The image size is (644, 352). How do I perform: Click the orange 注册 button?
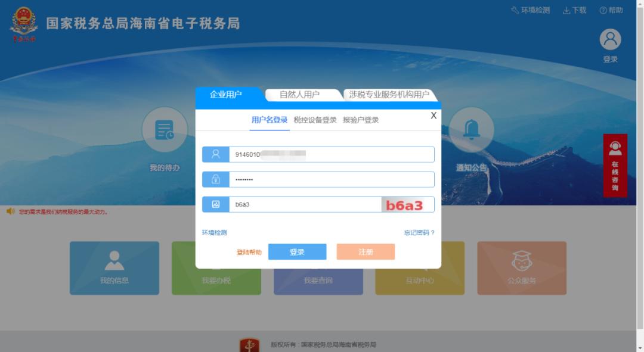point(366,251)
